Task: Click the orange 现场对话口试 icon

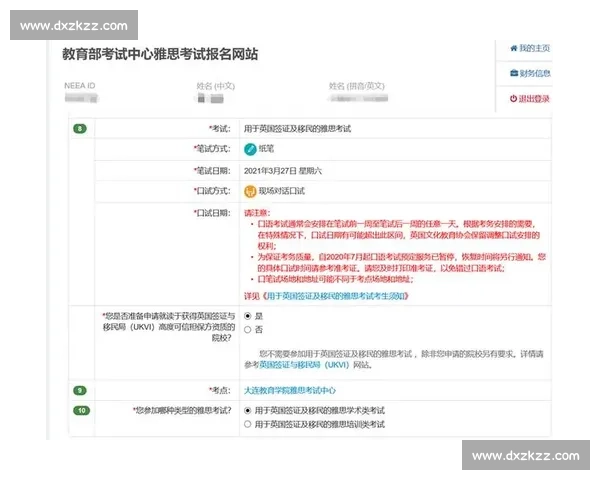Action: point(250,191)
